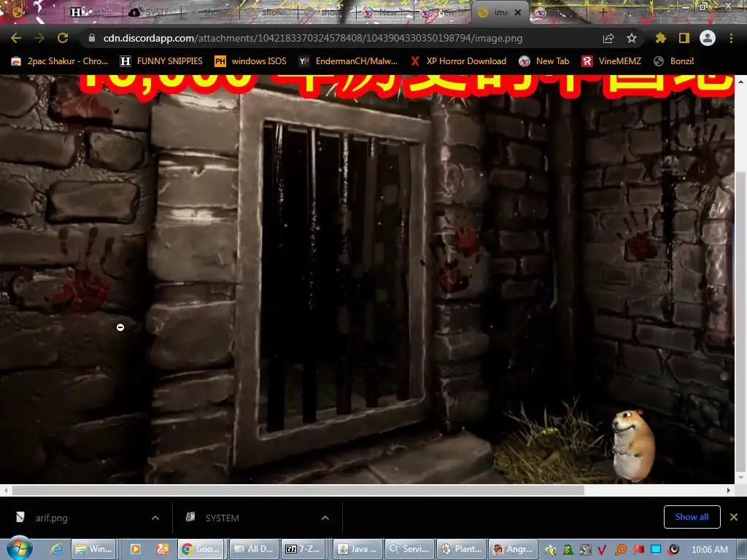Click Show all downloads button
747x560 pixels.
coord(692,517)
